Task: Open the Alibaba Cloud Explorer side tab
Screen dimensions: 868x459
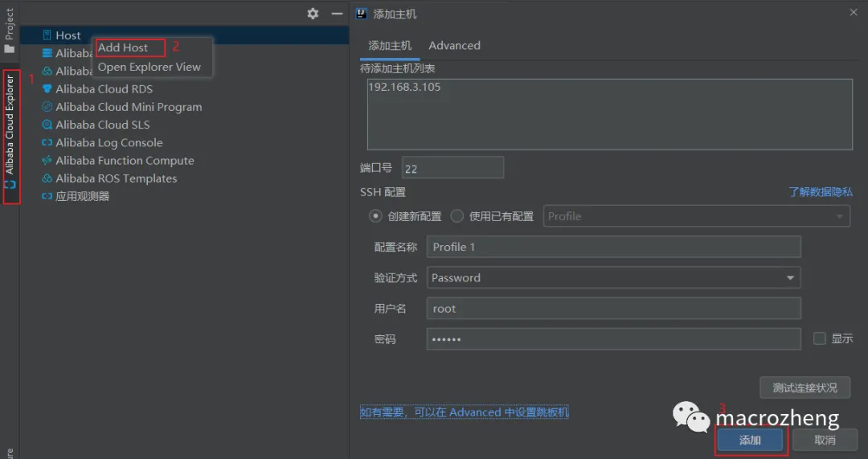Action: click(x=10, y=133)
